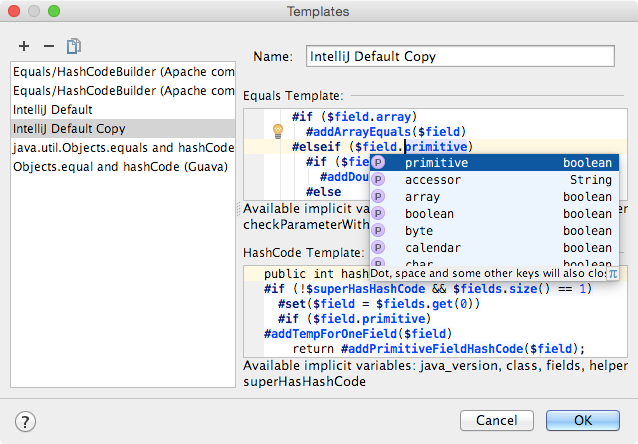Image resolution: width=638 pixels, height=444 pixels.
Task: Select 'calendar' completion entry
Action: point(494,247)
